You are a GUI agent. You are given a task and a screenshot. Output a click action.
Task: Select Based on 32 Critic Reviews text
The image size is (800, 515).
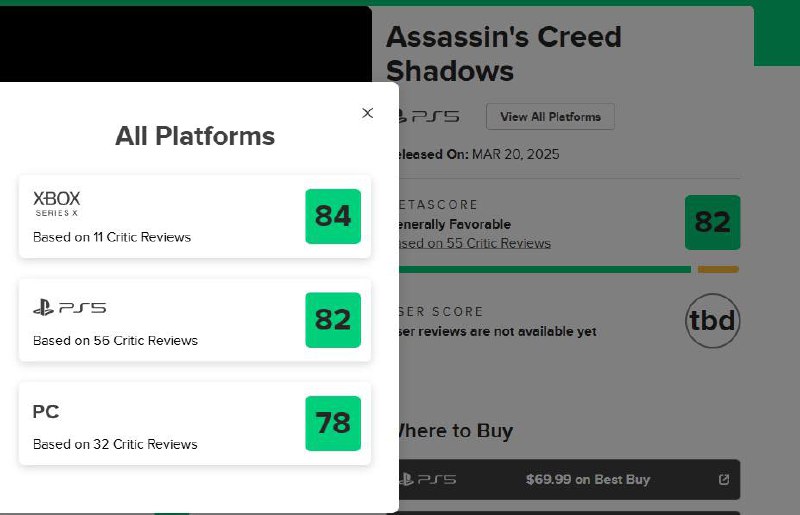[x=115, y=444]
